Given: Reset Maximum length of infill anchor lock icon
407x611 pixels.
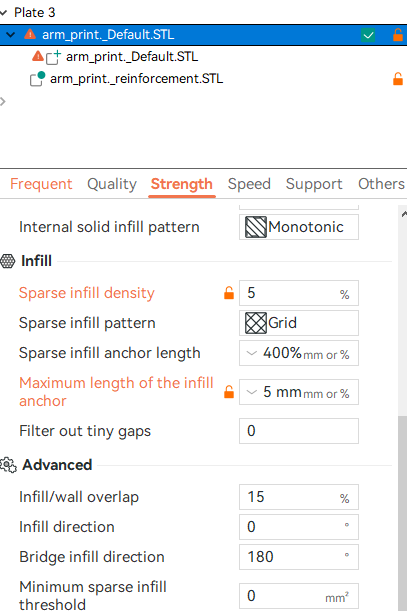Looking at the screenshot, I should pyautogui.click(x=229, y=392).
